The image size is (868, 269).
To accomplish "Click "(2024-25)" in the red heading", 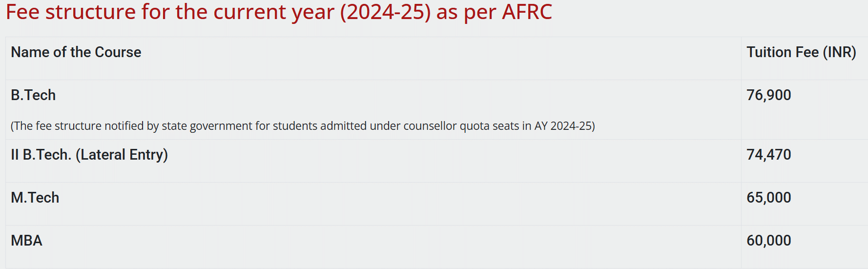I will [x=385, y=12].
